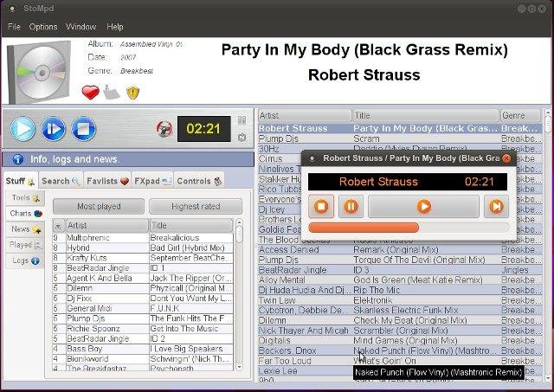Select Plump Djs Scram playlist row
554x392 pixels.
(x=400, y=138)
